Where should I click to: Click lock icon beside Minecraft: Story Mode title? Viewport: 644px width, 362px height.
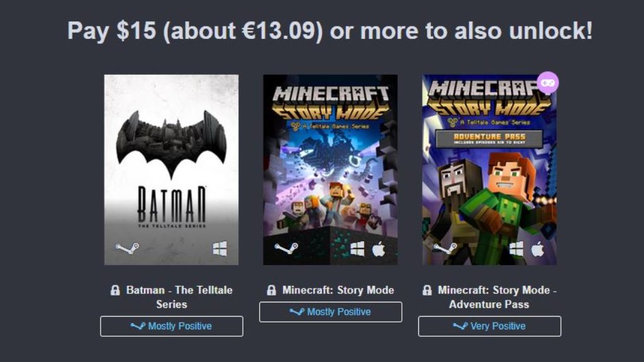(x=271, y=290)
